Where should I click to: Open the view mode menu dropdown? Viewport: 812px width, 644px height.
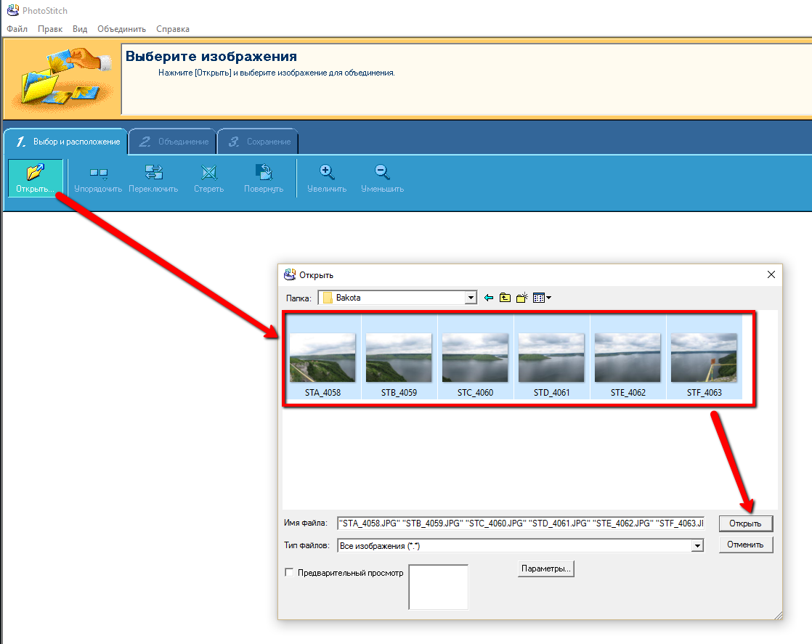542,298
